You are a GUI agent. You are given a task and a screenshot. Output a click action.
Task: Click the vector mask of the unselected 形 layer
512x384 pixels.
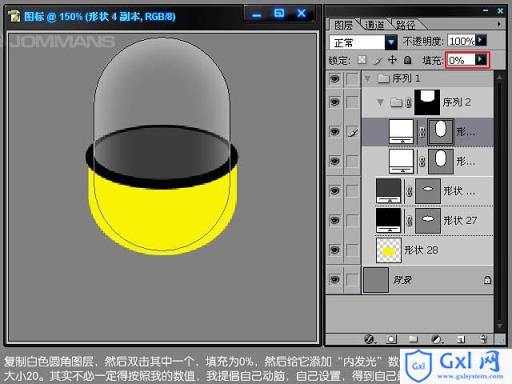(x=441, y=162)
